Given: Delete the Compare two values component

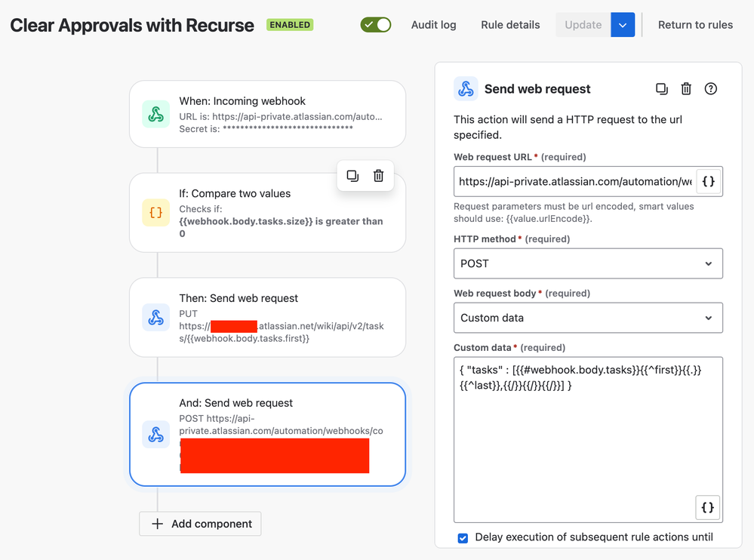Looking at the screenshot, I should click(x=378, y=176).
